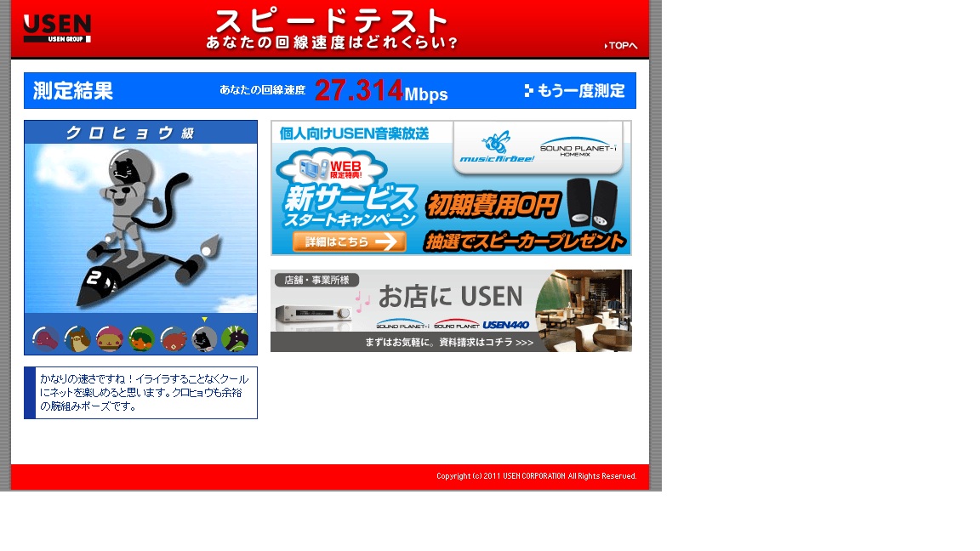This screenshot has height=551, width=980.
Task: Select the orange fox rank icon
Action: pyautogui.click(x=141, y=339)
